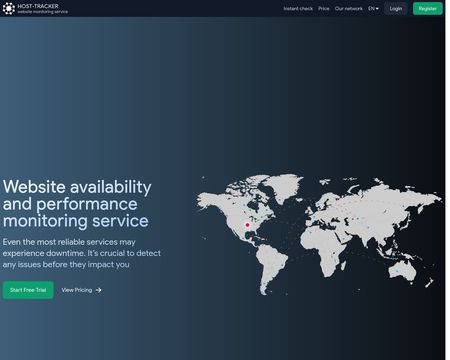Click heading "Website availability and performance monitoring service"
The width and height of the screenshot is (450, 360).
tap(77, 204)
